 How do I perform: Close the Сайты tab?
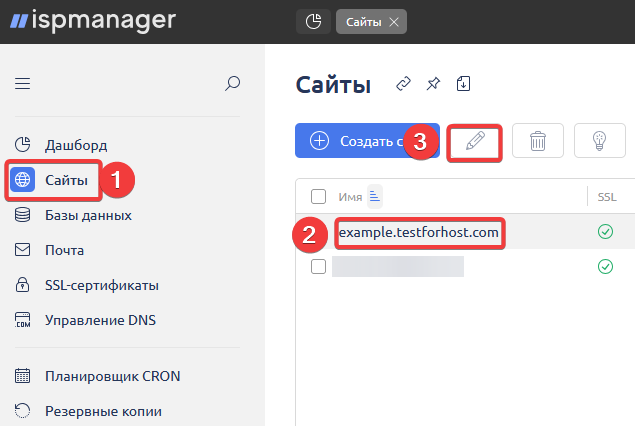(393, 21)
